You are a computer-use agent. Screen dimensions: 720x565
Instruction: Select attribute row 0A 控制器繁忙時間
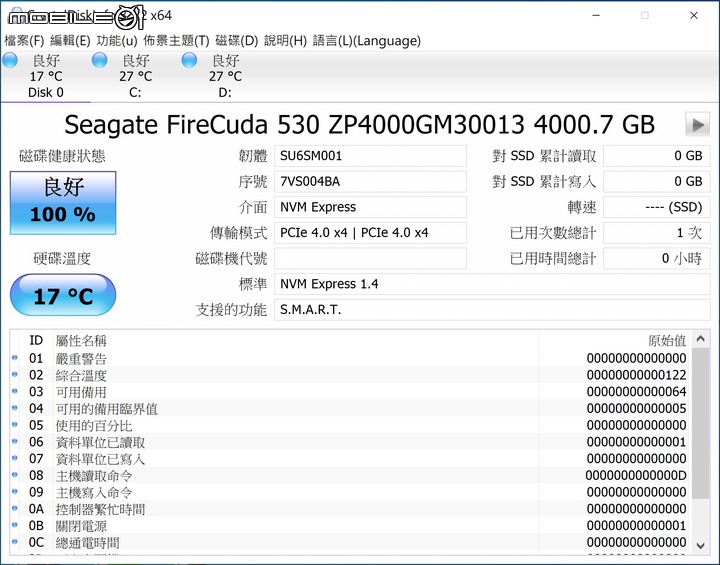pos(350,508)
